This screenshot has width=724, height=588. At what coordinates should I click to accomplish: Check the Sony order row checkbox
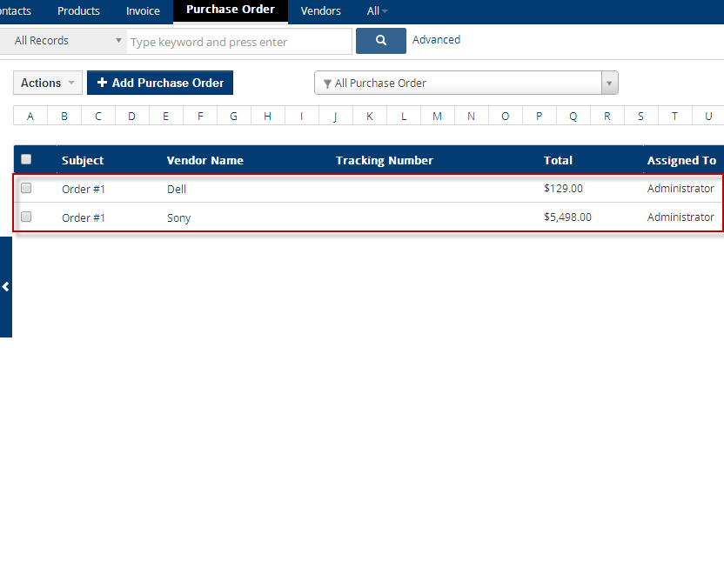[26, 217]
